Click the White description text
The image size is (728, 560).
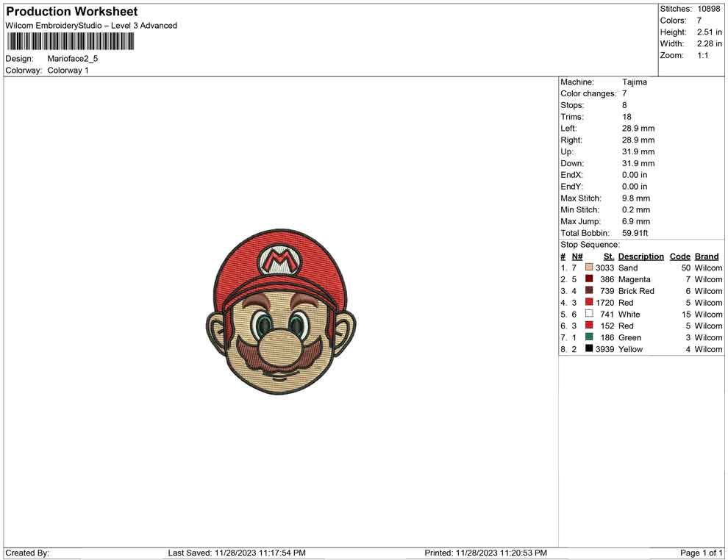[629, 314]
